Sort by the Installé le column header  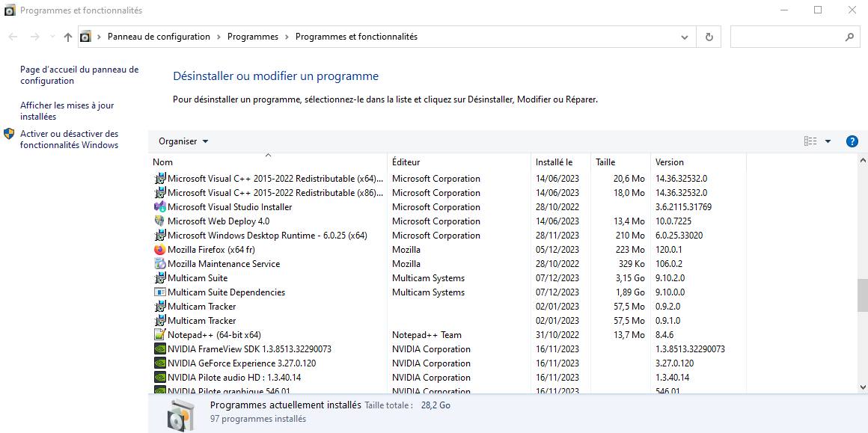[560, 162]
